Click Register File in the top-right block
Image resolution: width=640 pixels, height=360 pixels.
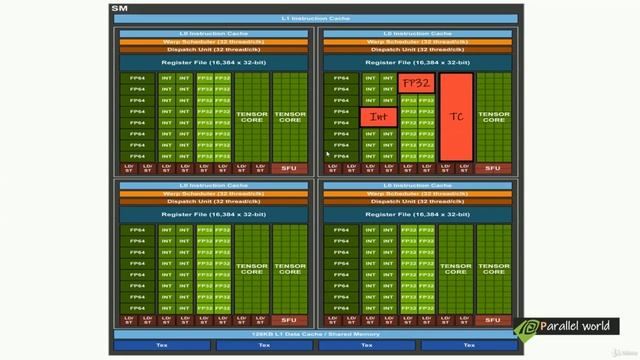click(x=418, y=63)
